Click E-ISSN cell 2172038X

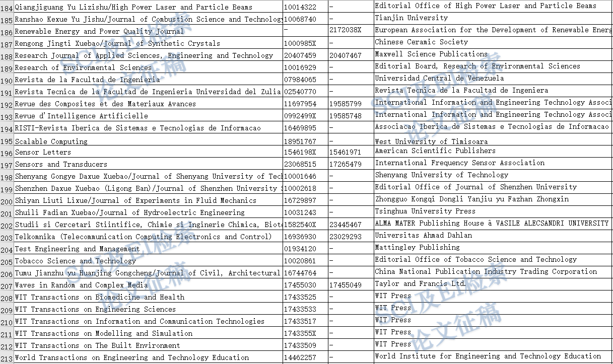346,30
